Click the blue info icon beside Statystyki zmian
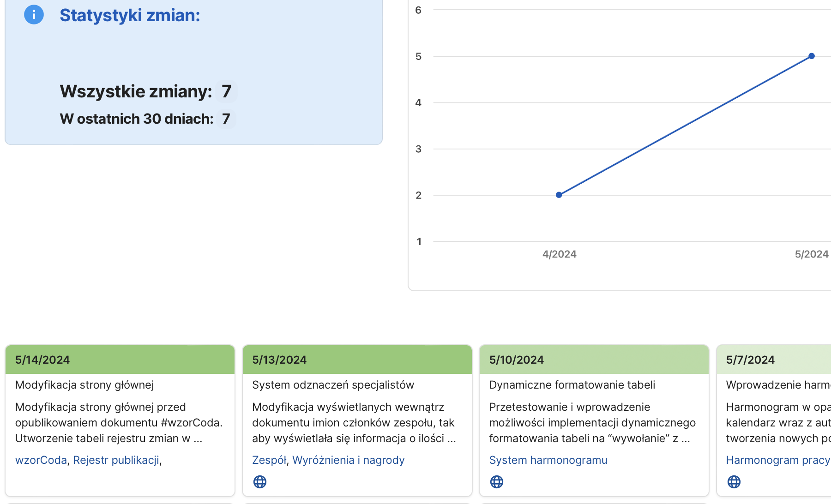This screenshot has height=504, width=831. point(34,15)
